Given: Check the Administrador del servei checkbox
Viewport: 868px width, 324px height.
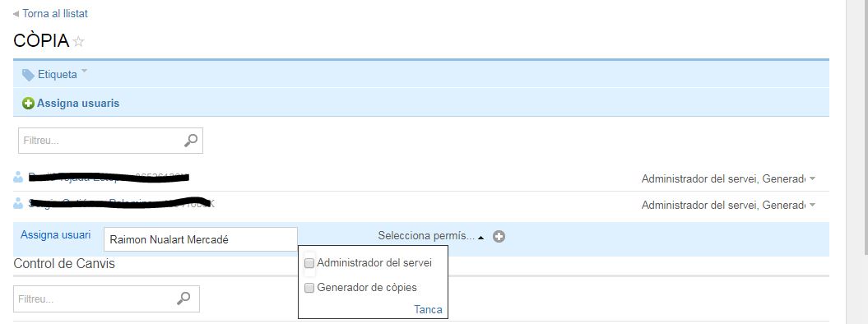Looking at the screenshot, I should tap(309, 263).
